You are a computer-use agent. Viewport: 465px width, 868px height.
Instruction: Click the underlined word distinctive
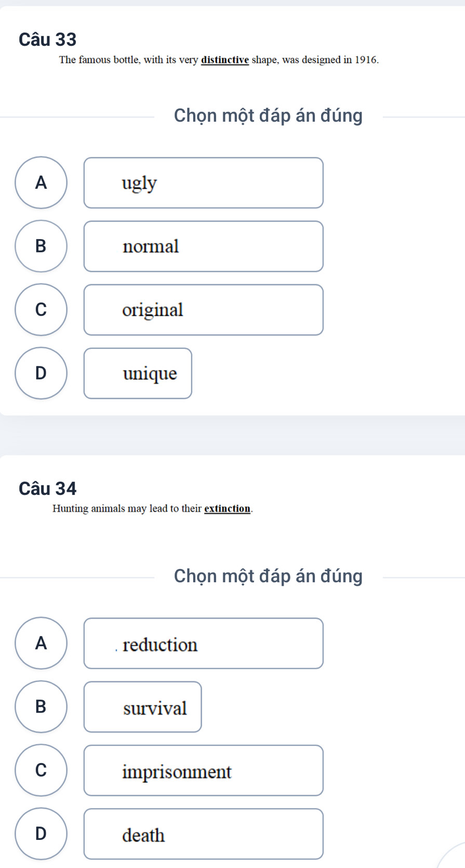225,60
